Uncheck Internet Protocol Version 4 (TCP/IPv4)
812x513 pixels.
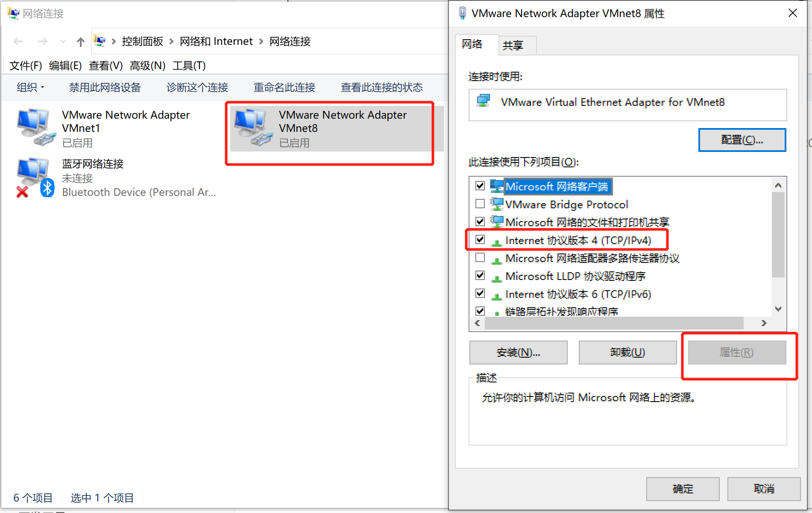pyautogui.click(x=480, y=240)
